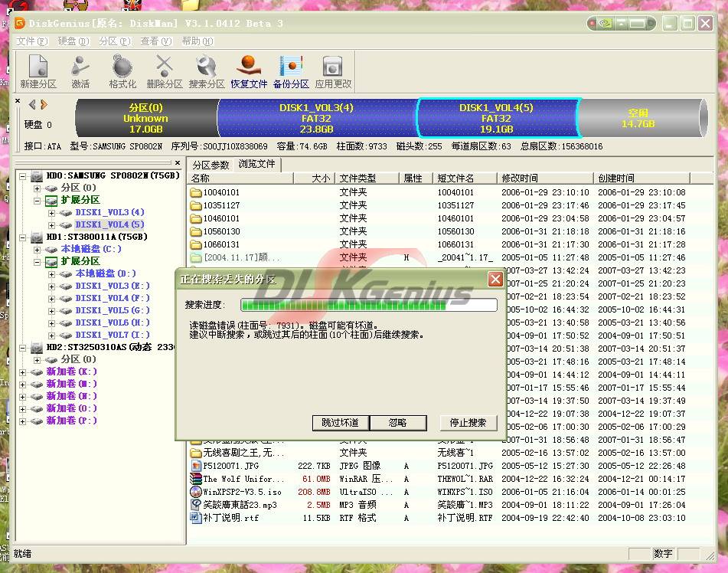Close the disk map pane with its X
This screenshot has width=728, height=573.
click(18, 100)
